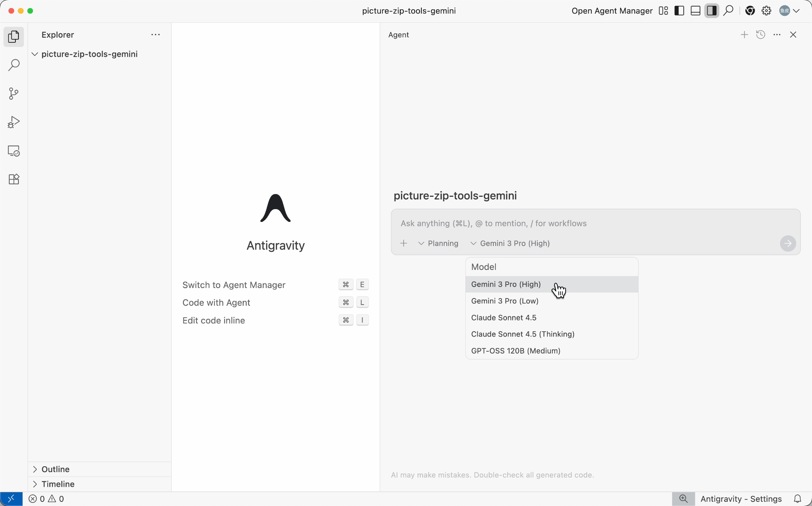
Task: Open the Planning mode dropdown
Action: click(x=439, y=243)
